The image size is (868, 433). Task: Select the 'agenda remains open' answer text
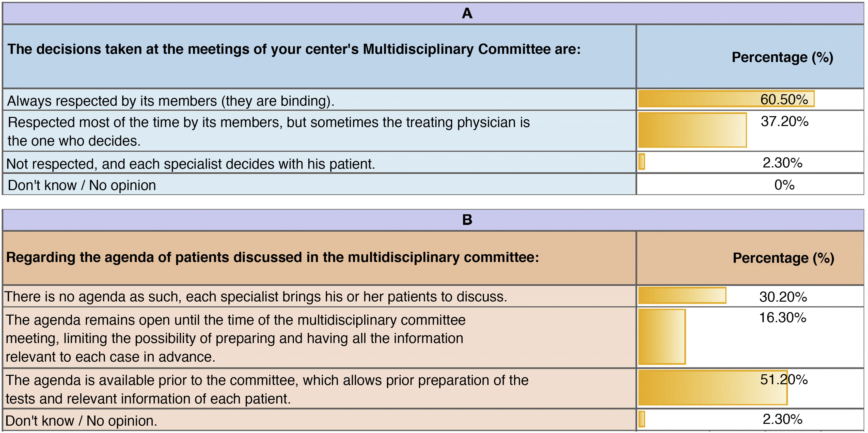click(235, 338)
